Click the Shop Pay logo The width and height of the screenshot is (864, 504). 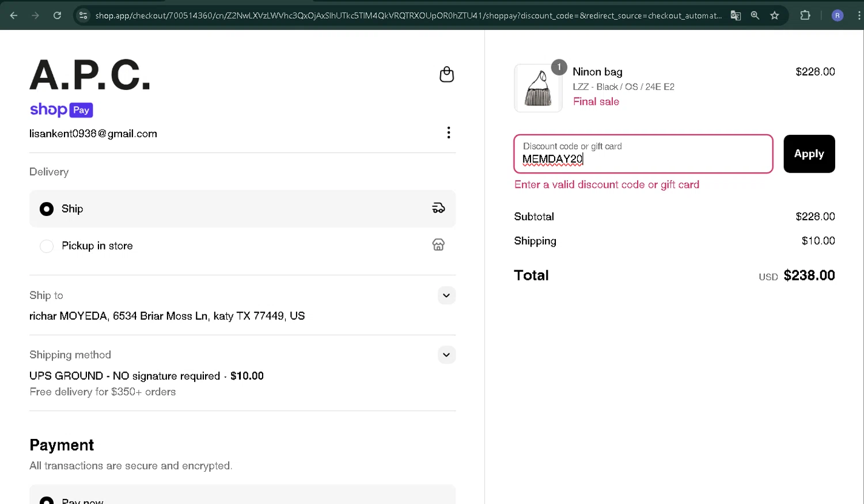click(x=61, y=109)
